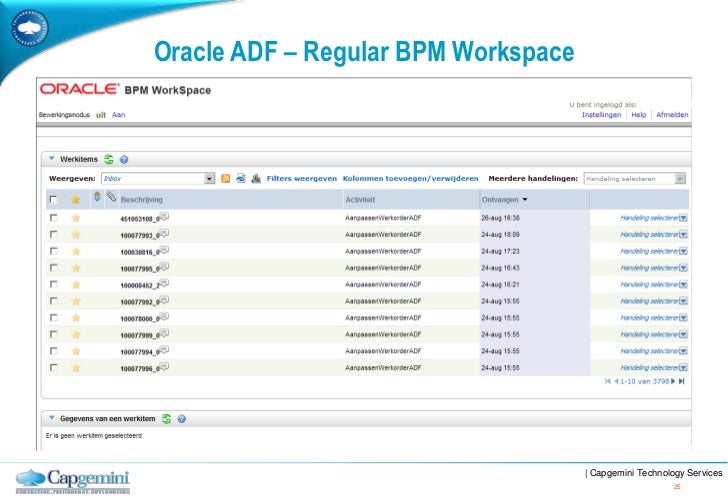
Task: Open work item 100078000_0
Action: pos(140,319)
